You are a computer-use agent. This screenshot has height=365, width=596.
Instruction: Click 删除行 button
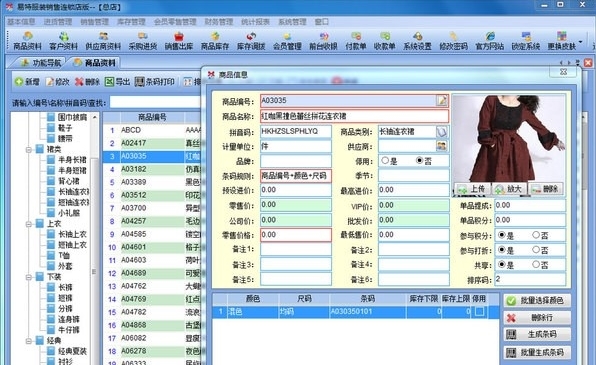pyautogui.click(x=537, y=317)
